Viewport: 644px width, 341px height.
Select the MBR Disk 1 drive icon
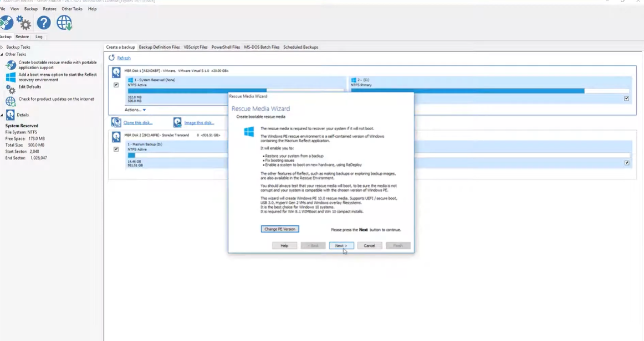116,72
